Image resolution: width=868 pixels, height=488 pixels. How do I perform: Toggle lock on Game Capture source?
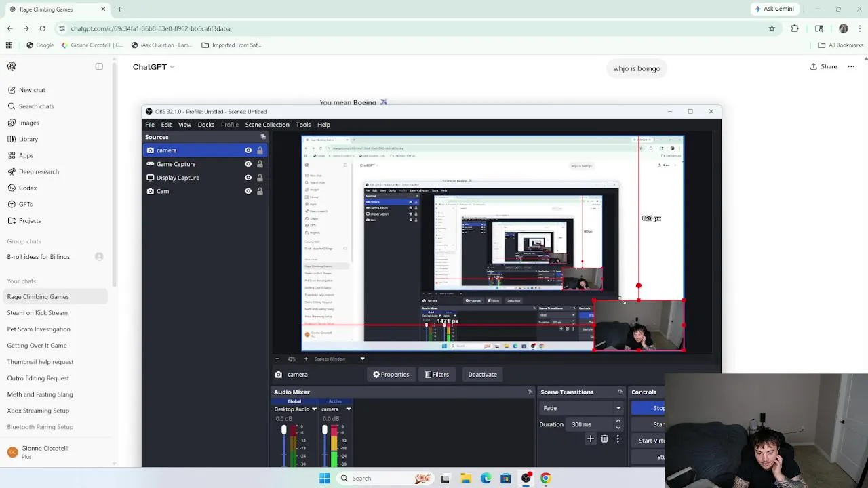[260, 164]
